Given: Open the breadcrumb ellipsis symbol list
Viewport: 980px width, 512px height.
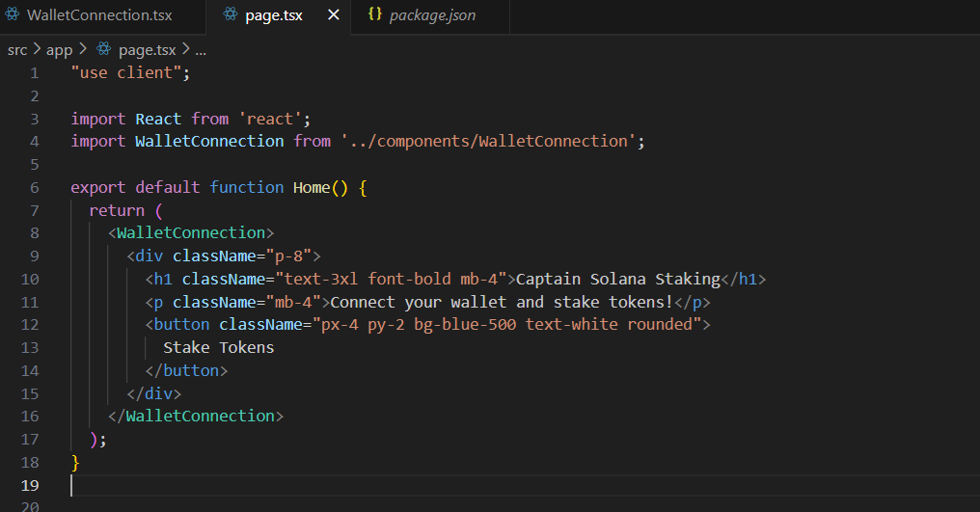Looking at the screenshot, I should 201,50.
